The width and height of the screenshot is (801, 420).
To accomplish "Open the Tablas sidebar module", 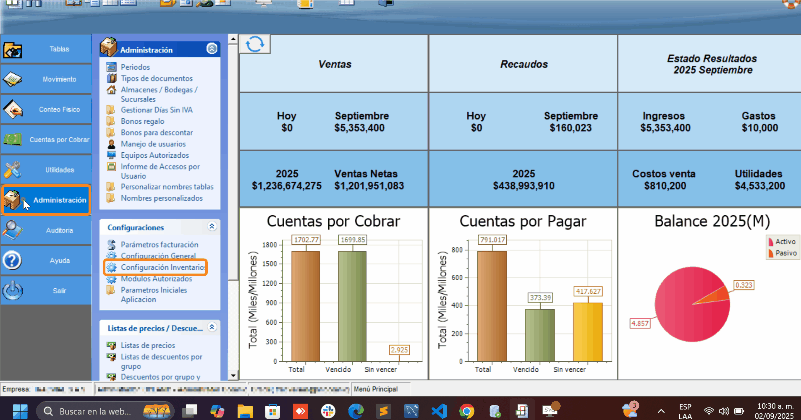I will coord(46,49).
